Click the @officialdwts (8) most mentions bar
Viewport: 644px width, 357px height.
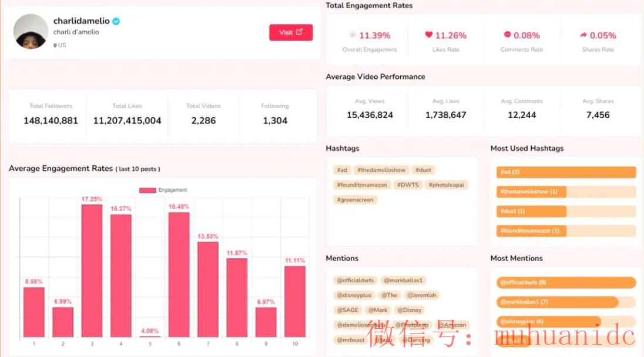tap(566, 282)
